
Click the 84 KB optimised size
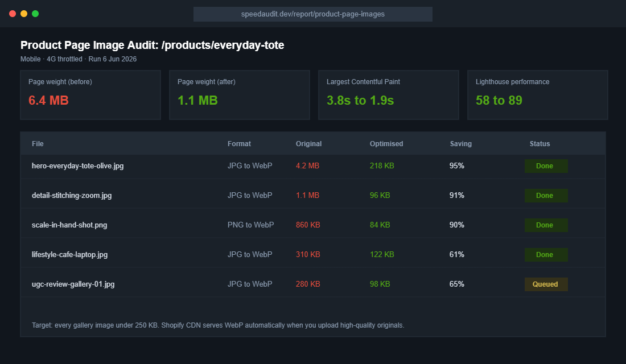pos(380,225)
